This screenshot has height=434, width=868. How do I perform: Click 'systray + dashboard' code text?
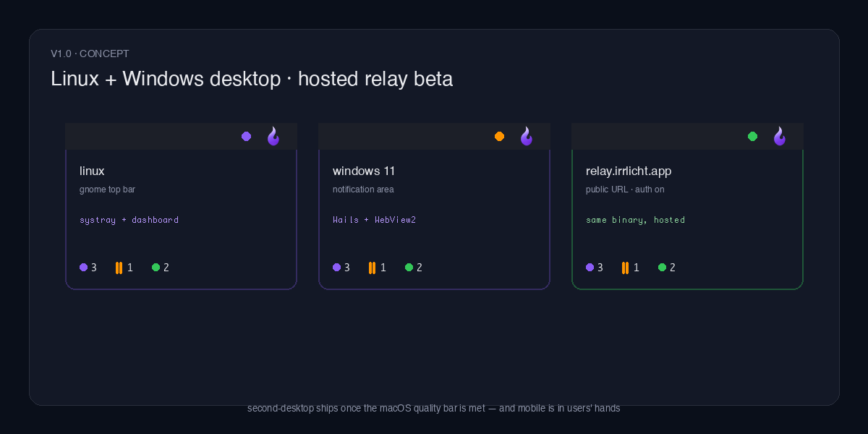(x=129, y=220)
